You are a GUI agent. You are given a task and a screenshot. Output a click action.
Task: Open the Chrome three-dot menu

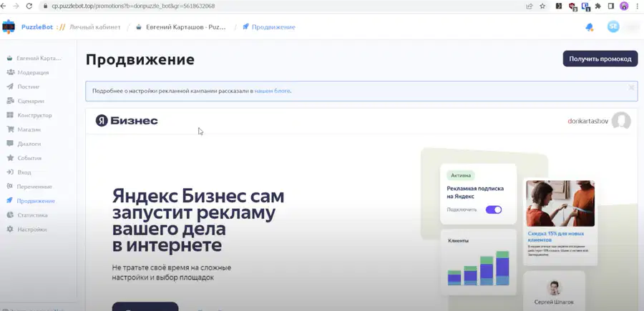[x=637, y=6]
